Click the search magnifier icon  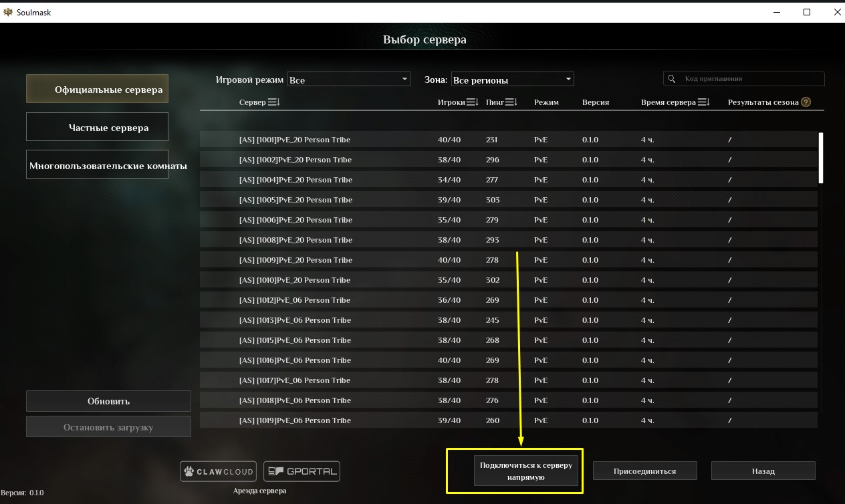pos(673,79)
